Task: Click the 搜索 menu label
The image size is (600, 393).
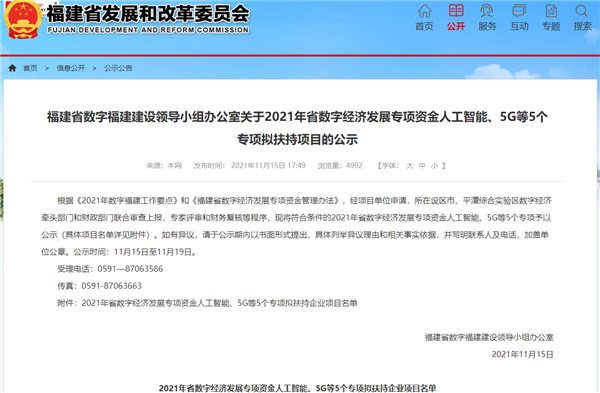Action: [x=582, y=26]
